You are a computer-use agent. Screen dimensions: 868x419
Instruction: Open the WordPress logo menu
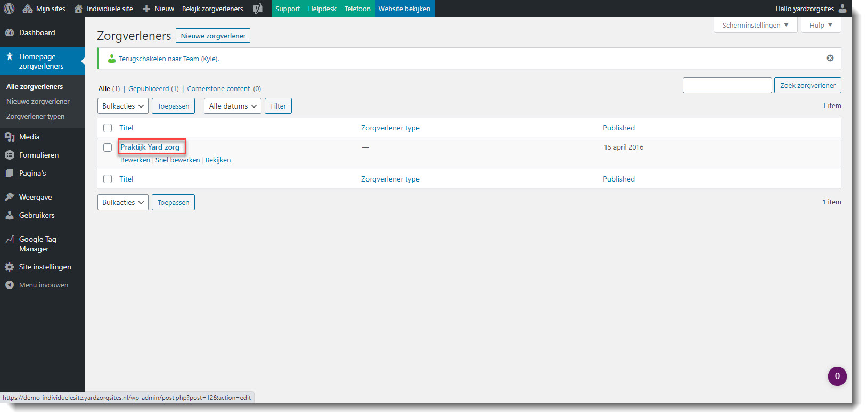(9, 9)
